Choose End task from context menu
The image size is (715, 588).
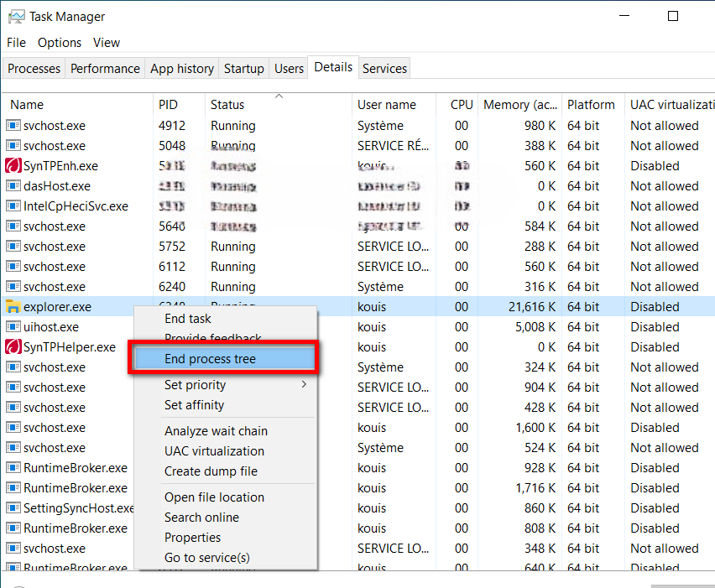(188, 319)
